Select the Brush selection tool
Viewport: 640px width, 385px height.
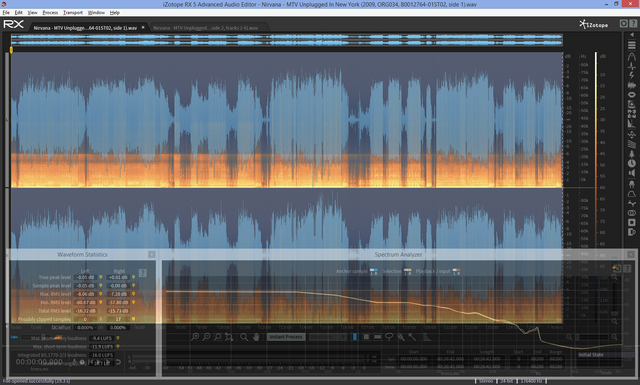click(x=401, y=337)
